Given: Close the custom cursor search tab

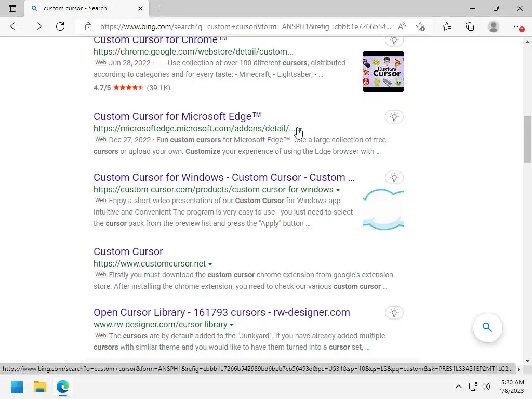Looking at the screenshot, I should [140, 8].
